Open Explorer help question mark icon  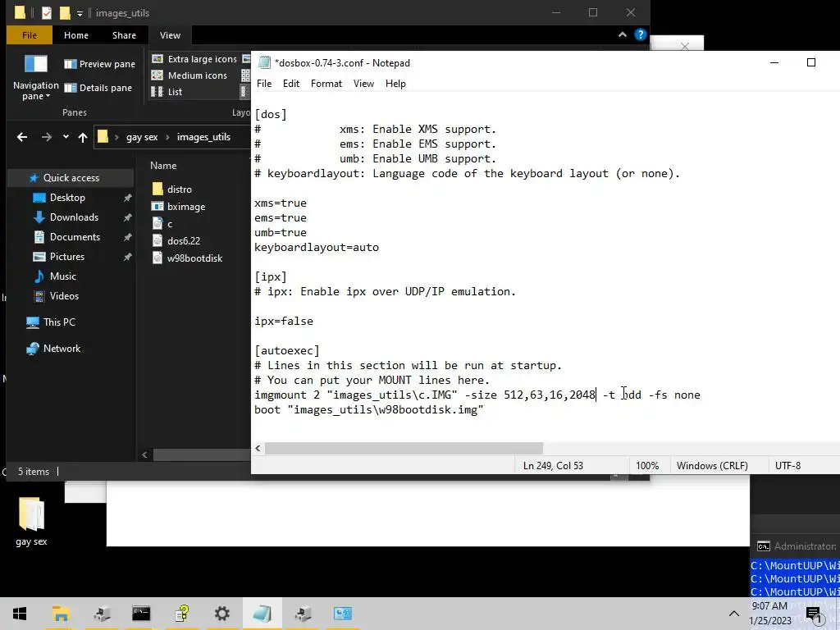(640, 34)
